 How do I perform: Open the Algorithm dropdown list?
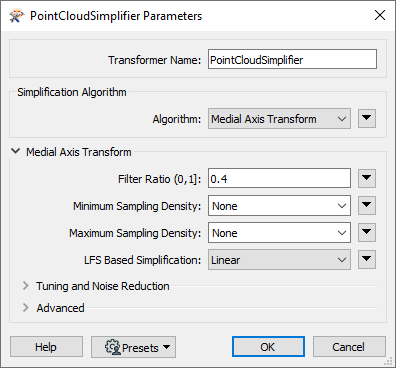coord(279,118)
